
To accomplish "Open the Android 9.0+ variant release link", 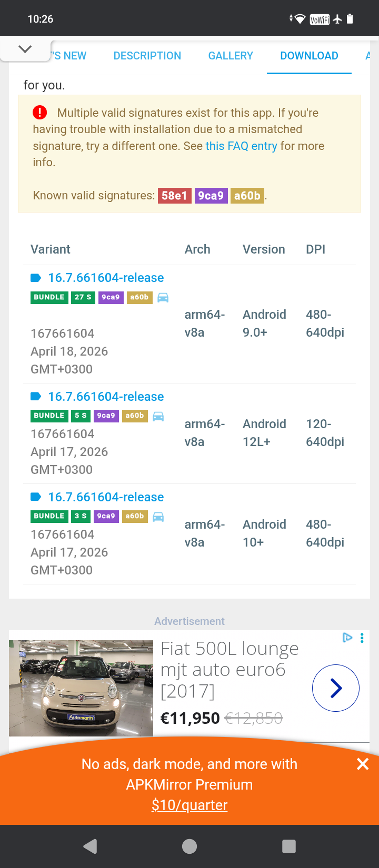I will 106,278.
